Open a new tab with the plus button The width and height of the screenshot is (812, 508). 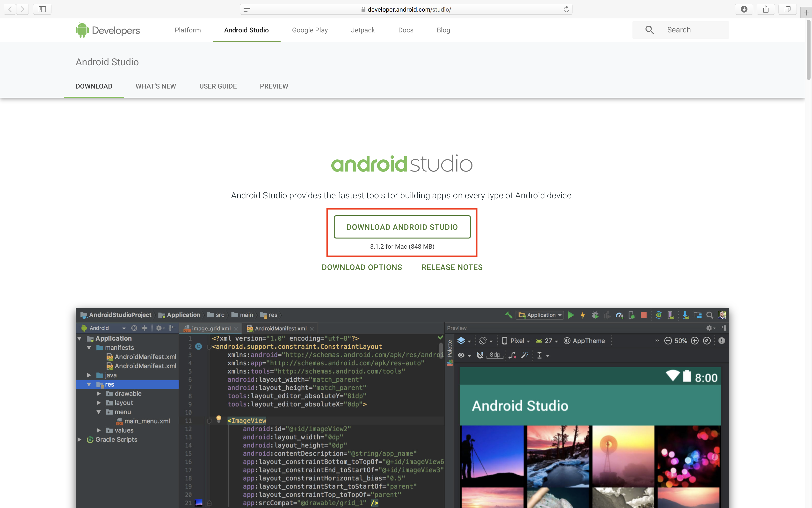(x=806, y=13)
